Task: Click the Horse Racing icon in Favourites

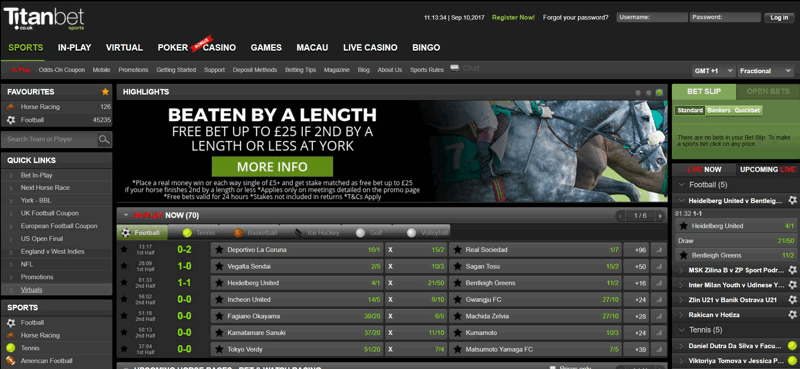Action: (11, 107)
